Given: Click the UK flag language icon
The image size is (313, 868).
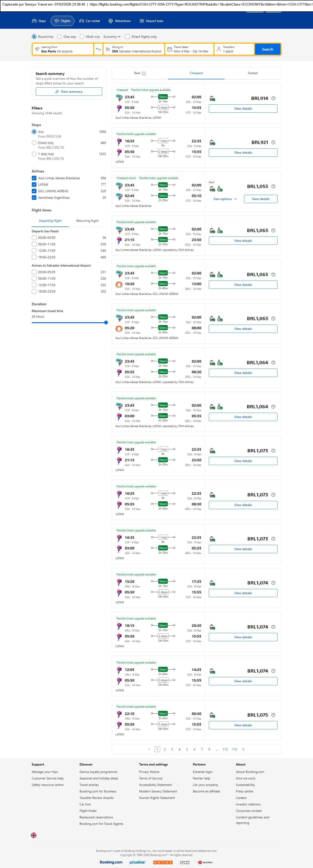Looking at the screenshot, I should point(34,835).
